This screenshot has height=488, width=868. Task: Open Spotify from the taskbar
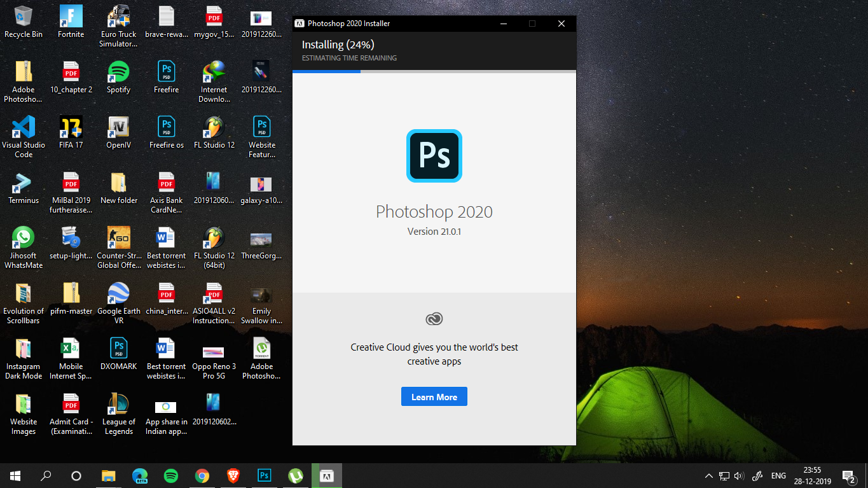point(170,475)
